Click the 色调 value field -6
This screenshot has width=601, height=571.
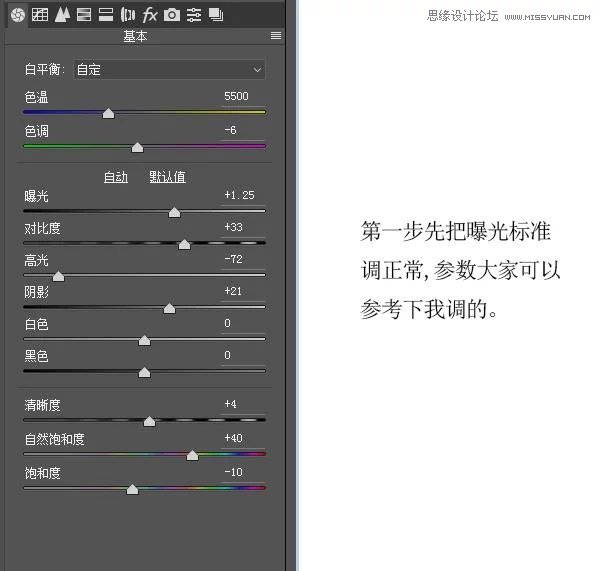point(243,130)
